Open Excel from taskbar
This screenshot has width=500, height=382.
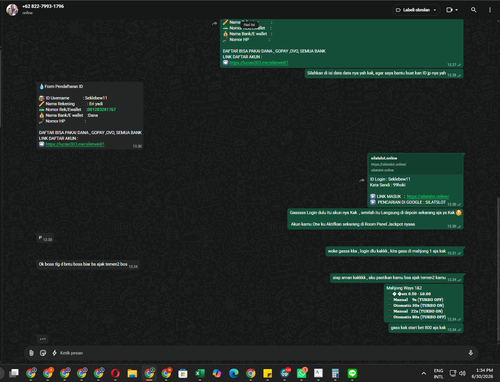coord(200,373)
